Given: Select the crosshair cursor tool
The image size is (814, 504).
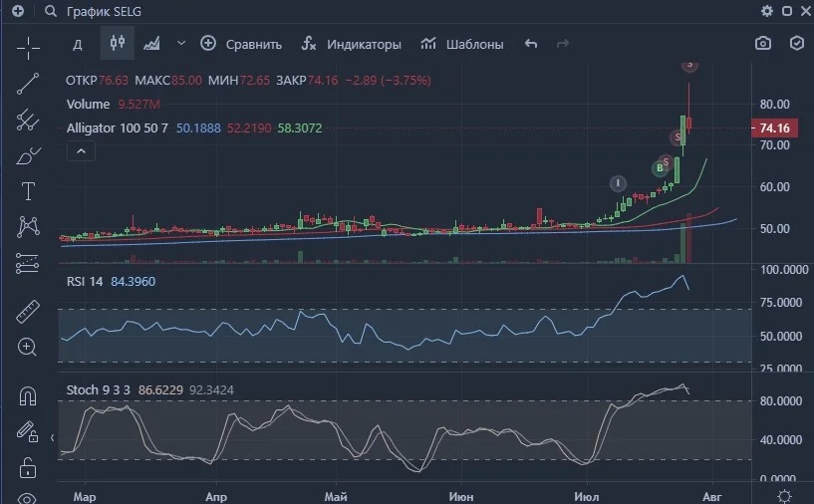Looking at the screenshot, I should pos(28,48).
